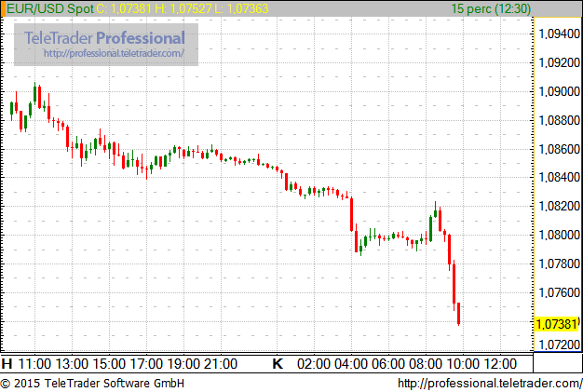Click the 1,09200 price axis label

(x=559, y=62)
